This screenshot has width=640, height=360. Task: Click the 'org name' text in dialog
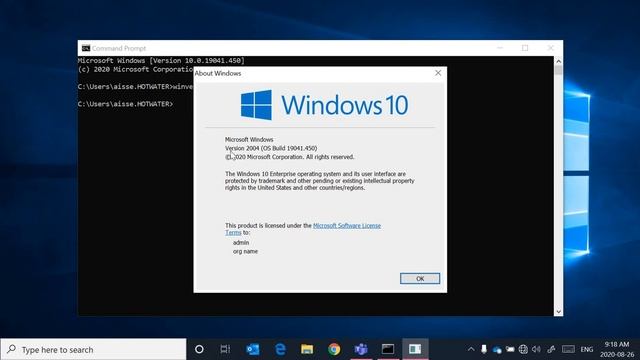click(245, 251)
